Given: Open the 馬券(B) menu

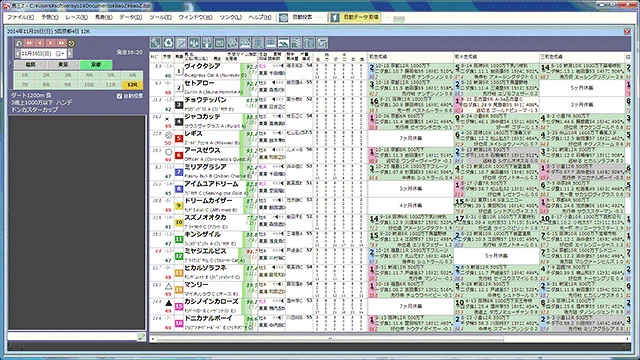Looking at the screenshot, I should [103, 17].
